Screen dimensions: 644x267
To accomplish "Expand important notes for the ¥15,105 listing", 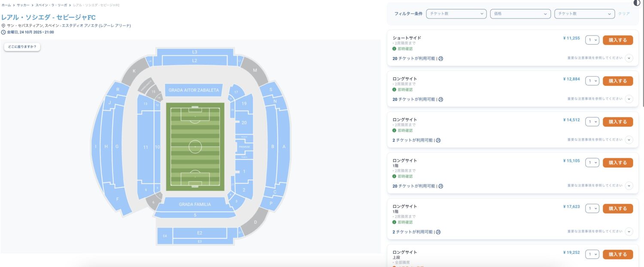I will point(629,185).
